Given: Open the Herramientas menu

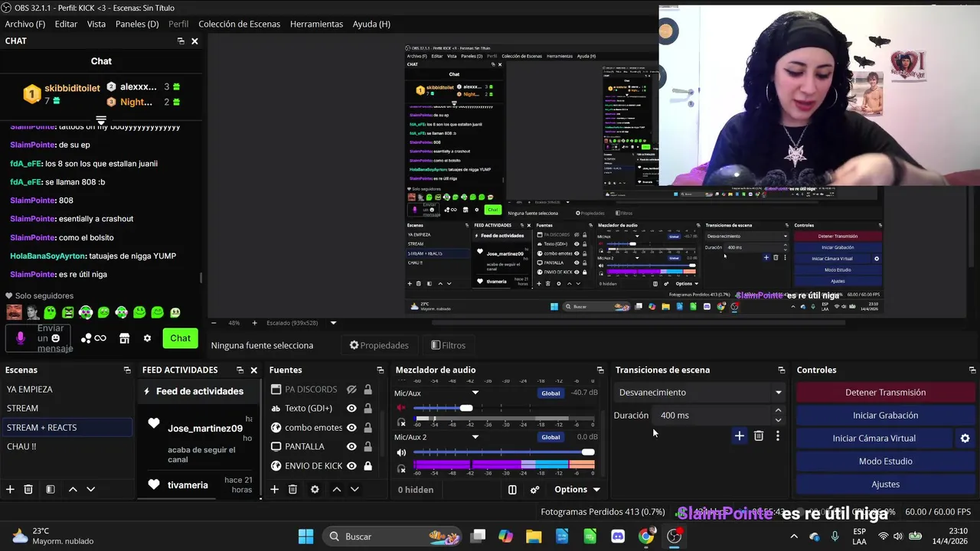Looking at the screenshot, I should (316, 24).
